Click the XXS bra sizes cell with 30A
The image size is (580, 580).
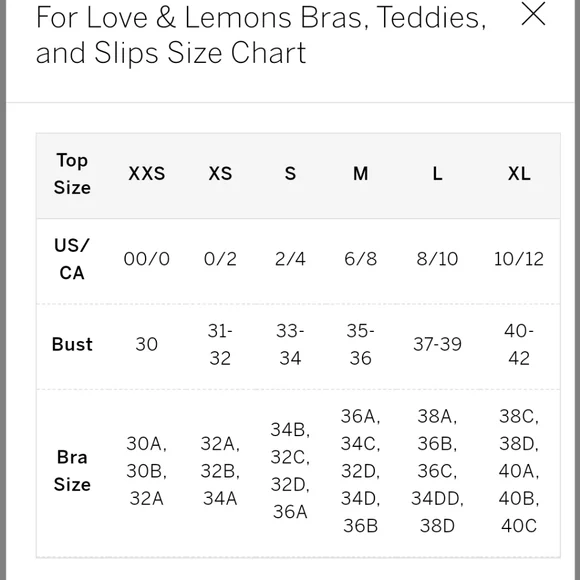(146, 471)
